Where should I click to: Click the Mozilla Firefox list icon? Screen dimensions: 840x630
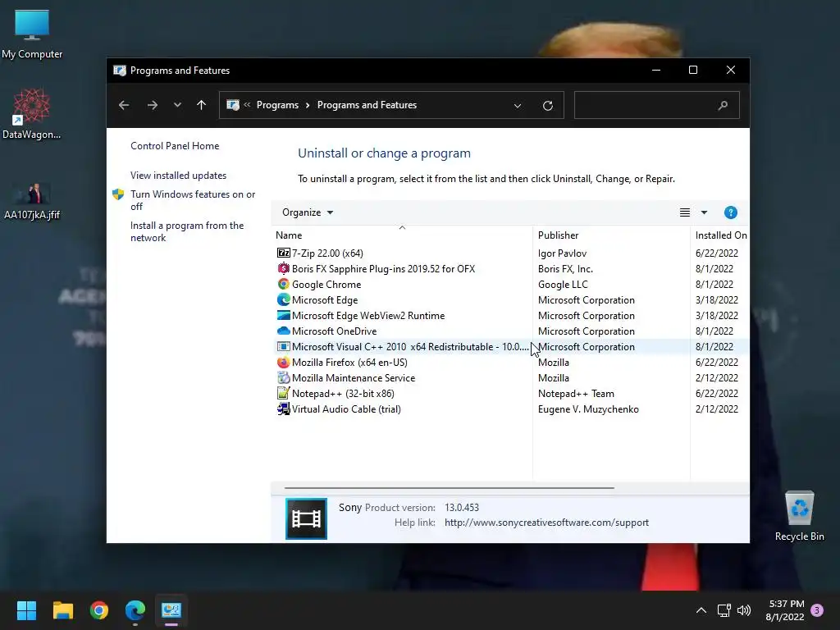pos(283,362)
